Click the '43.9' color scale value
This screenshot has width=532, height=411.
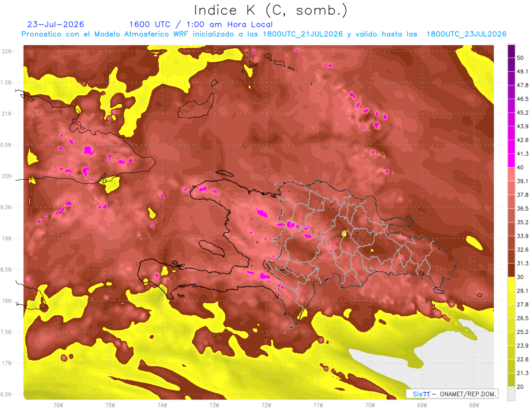point(523,126)
